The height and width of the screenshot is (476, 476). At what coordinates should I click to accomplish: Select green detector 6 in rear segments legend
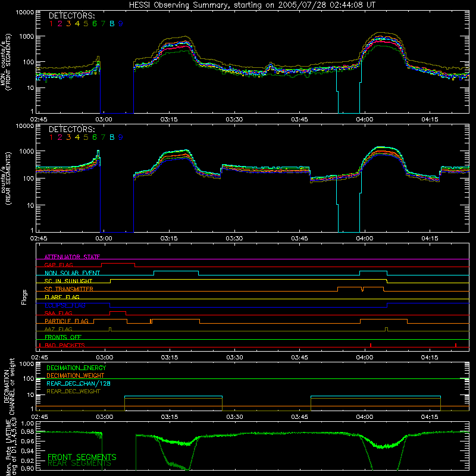point(95,137)
